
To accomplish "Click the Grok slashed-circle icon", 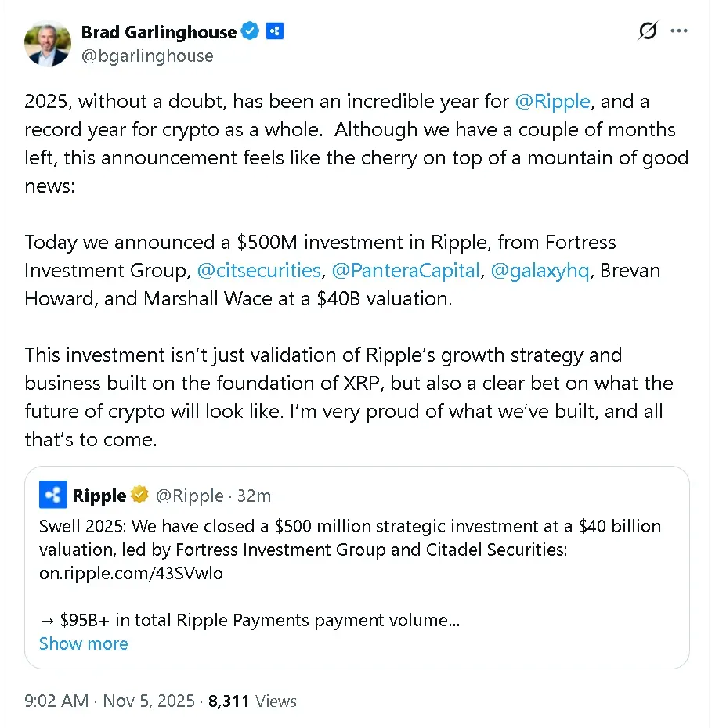I will point(647,32).
